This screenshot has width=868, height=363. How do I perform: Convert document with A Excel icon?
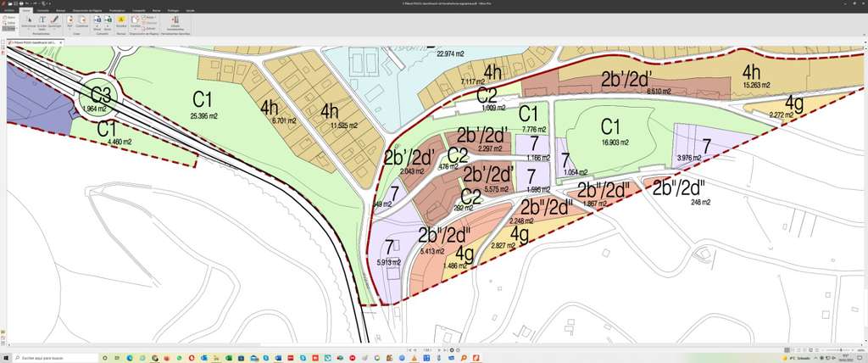(x=108, y=20)
